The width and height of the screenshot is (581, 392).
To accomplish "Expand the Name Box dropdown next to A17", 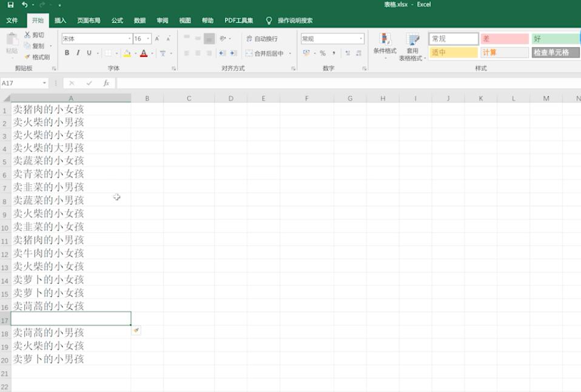I will [x=44, y=83].
